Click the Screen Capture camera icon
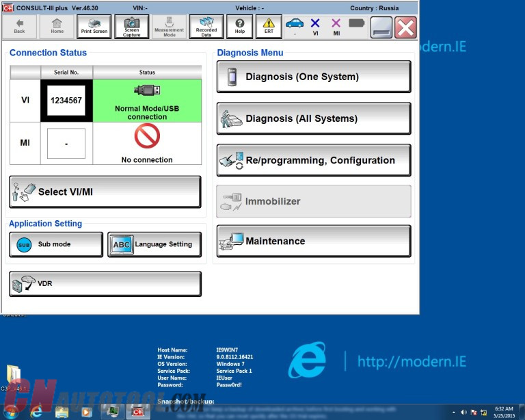525x420 pixels. coord(132,22)
